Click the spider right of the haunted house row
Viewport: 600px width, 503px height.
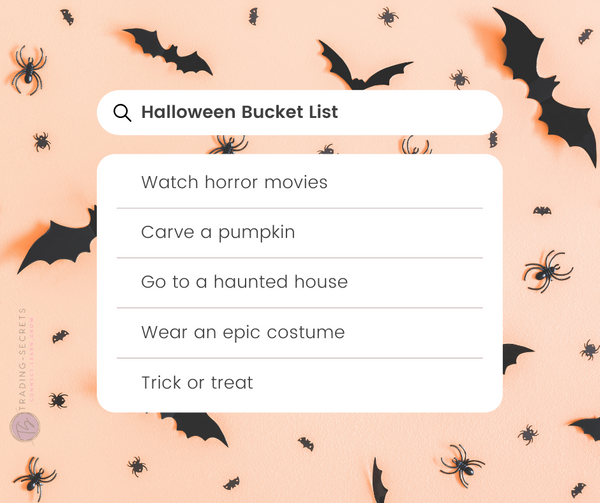pyautogui.click(x=547, y=271)
